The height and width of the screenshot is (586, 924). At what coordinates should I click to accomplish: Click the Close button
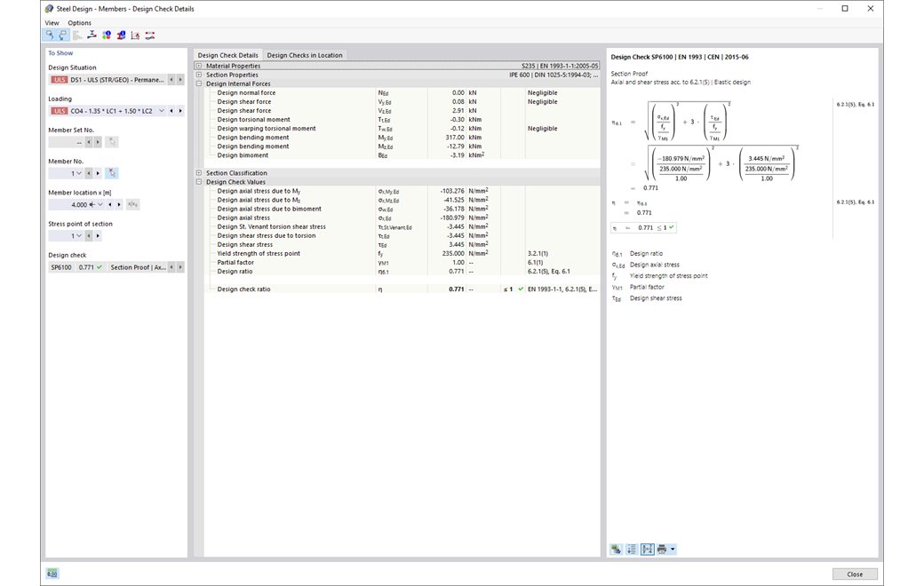coord(855,574)
